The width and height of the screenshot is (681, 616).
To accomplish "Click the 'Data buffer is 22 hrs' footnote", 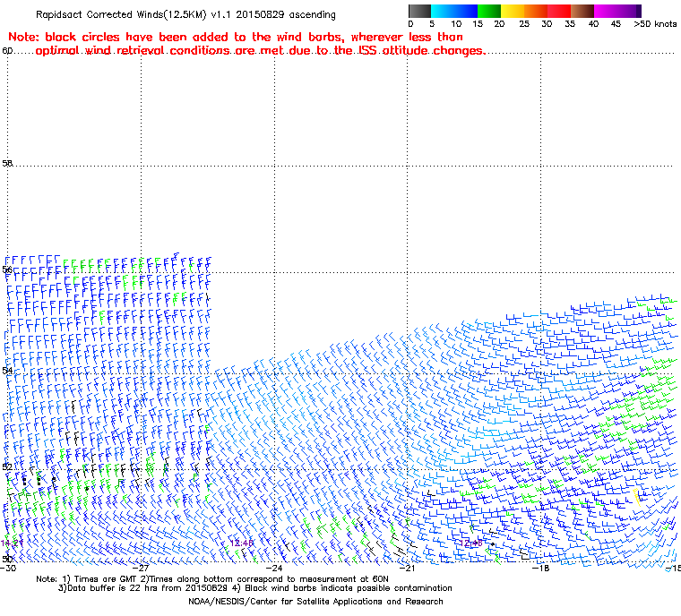I will [255, 588].
